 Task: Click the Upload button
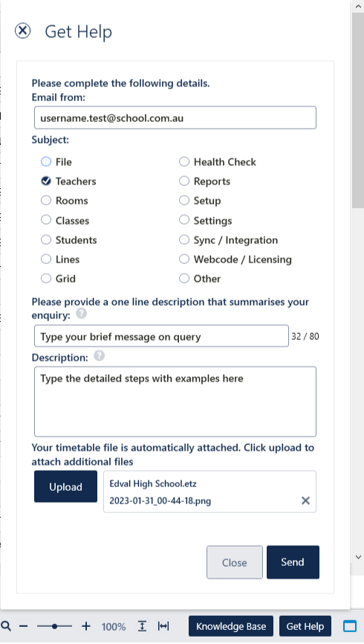(65, 486)
